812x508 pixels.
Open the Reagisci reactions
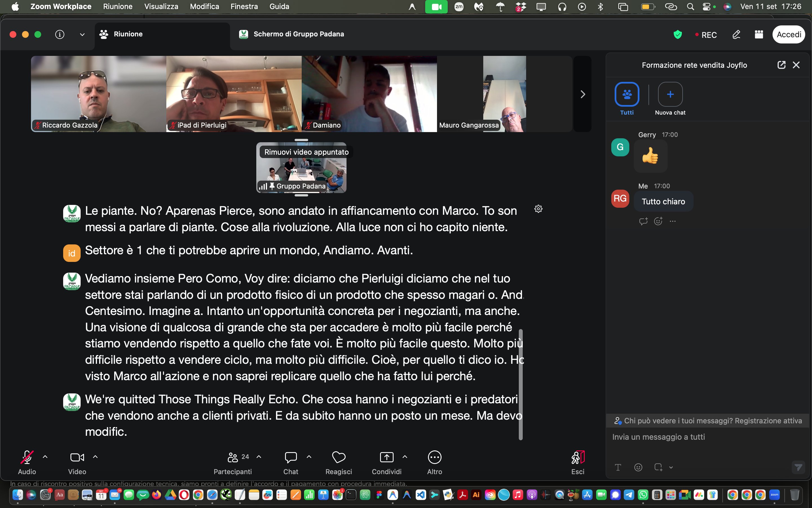click(339, 463)
